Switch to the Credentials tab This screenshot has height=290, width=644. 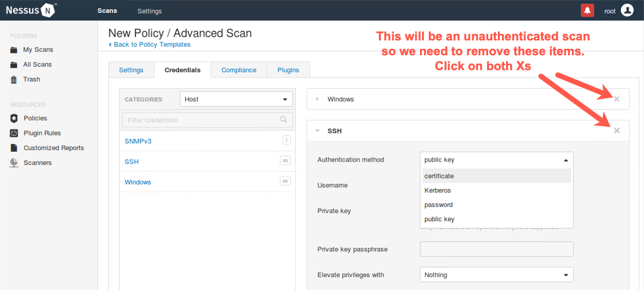[x=183, y=70]
